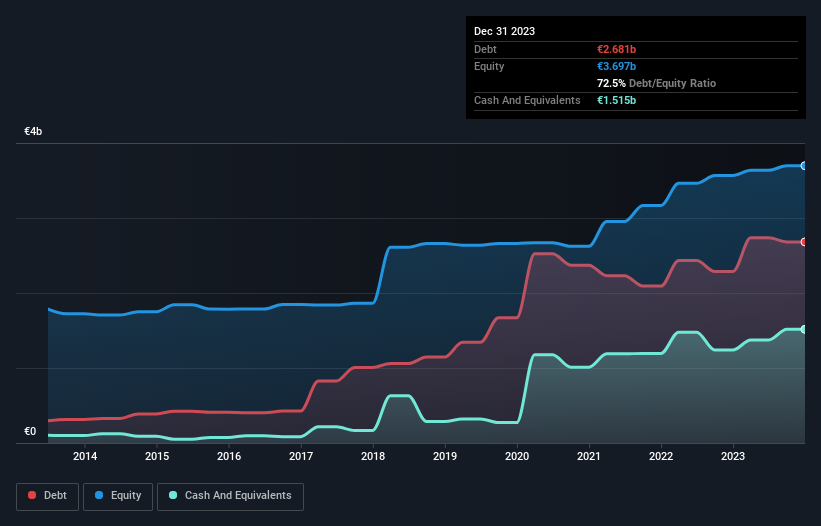The height and width of the screenshot is (526, 821).
Task: Click the 2017 x-axis label
Action: point(301,456)
